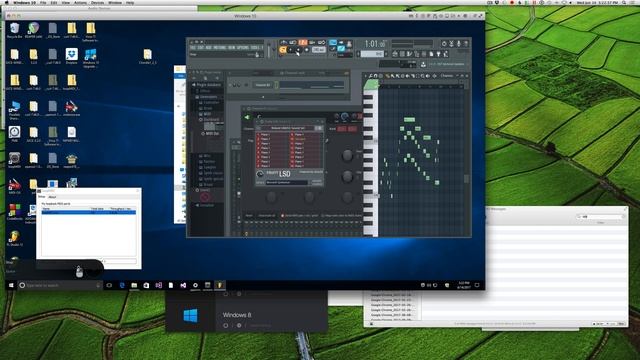Click the 1:01:00 time display in FL Studio

375,44
